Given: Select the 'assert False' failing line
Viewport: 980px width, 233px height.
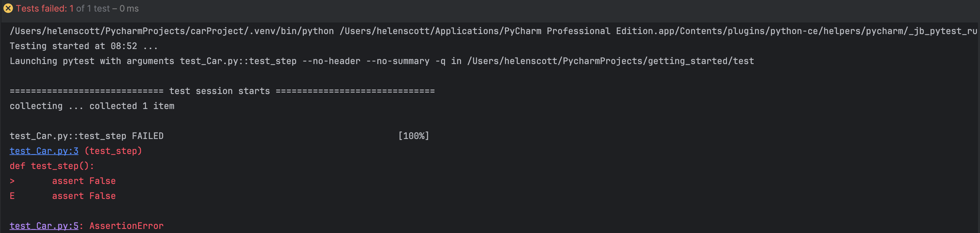Looking at the screenshot, I should [x=84, y=181].
